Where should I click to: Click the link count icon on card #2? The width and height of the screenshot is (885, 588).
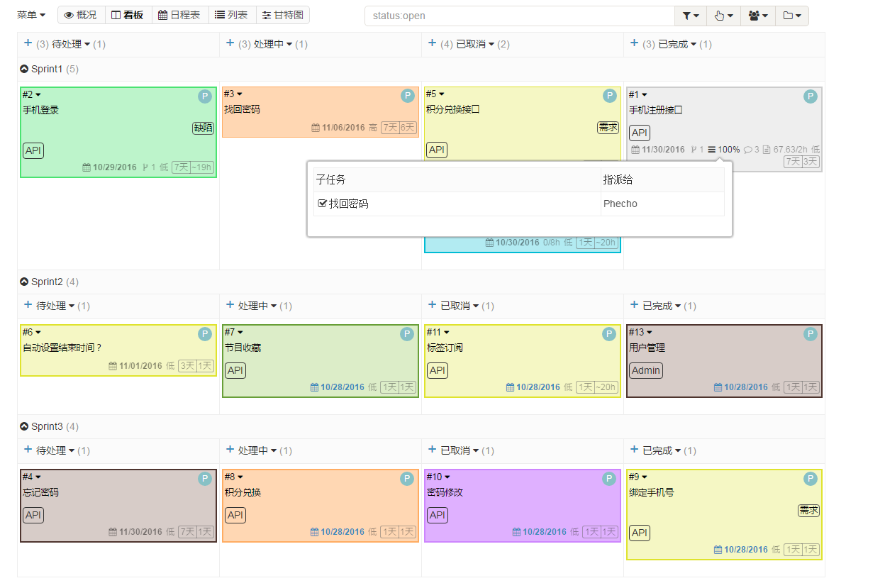point(145,167)
